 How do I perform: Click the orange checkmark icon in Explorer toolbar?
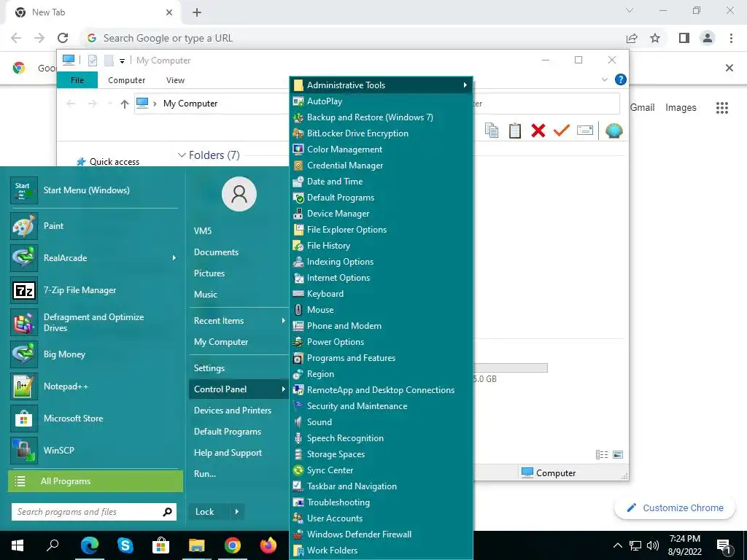click(562, 131)
